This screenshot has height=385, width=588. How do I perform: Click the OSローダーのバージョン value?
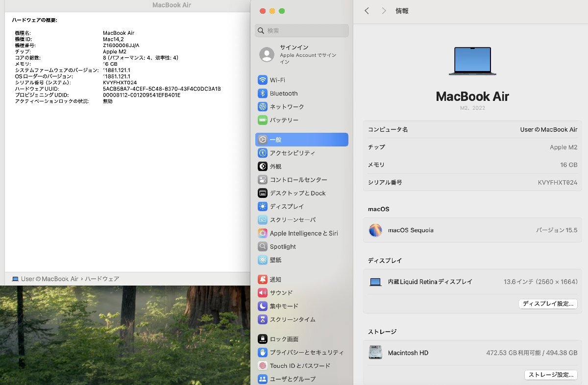[117, 76]
